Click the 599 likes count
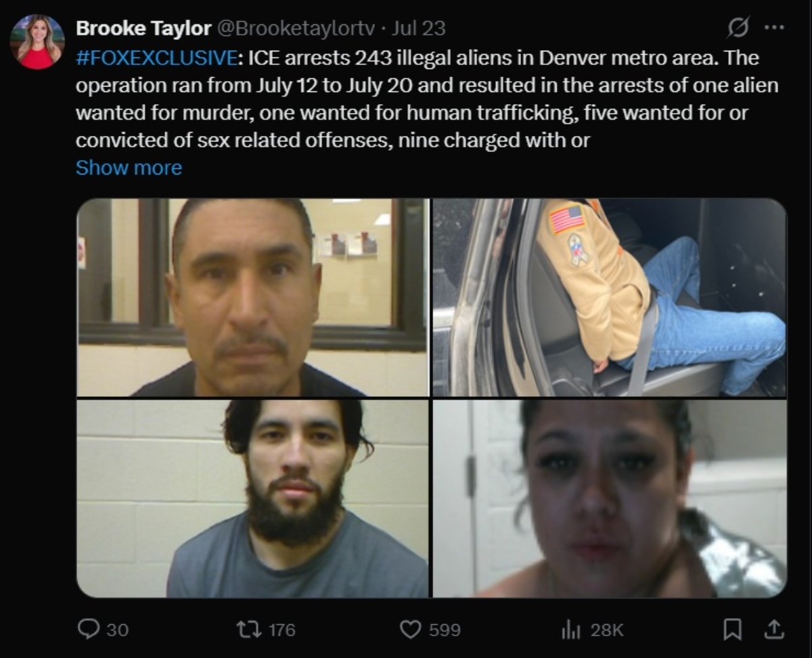 [x=445, y=630]
